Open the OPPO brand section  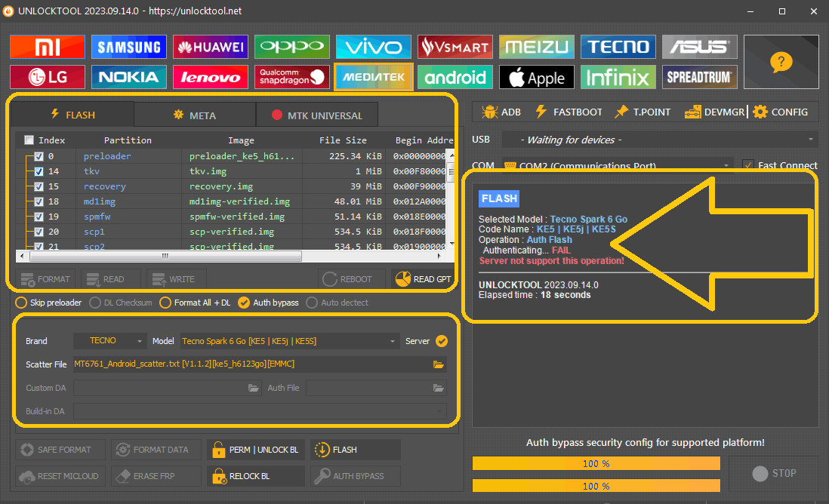[292, 47]
